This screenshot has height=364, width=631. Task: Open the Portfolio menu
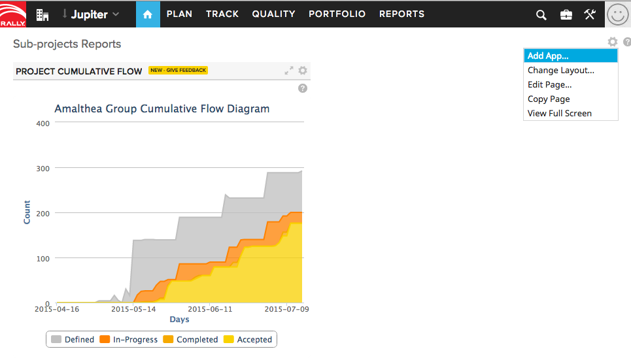click(x=337, y=14)
